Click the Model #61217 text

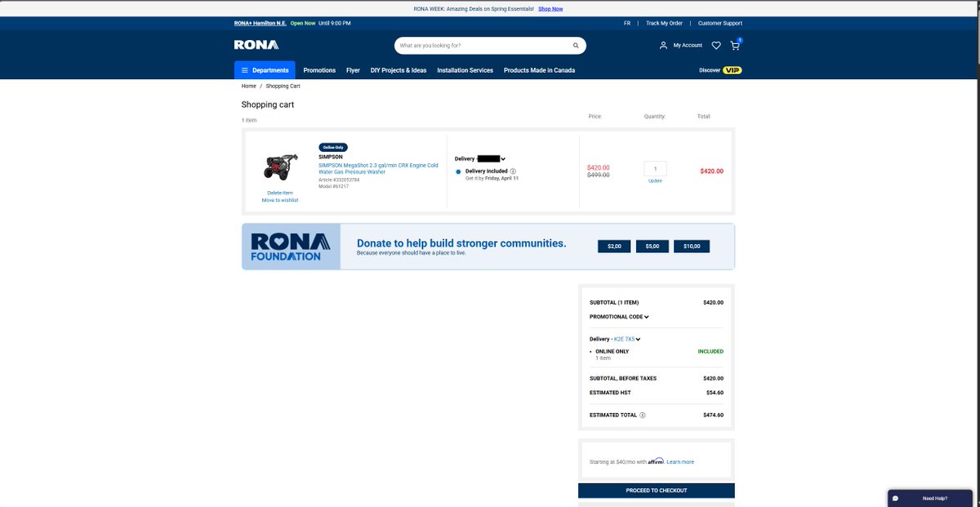333,186
